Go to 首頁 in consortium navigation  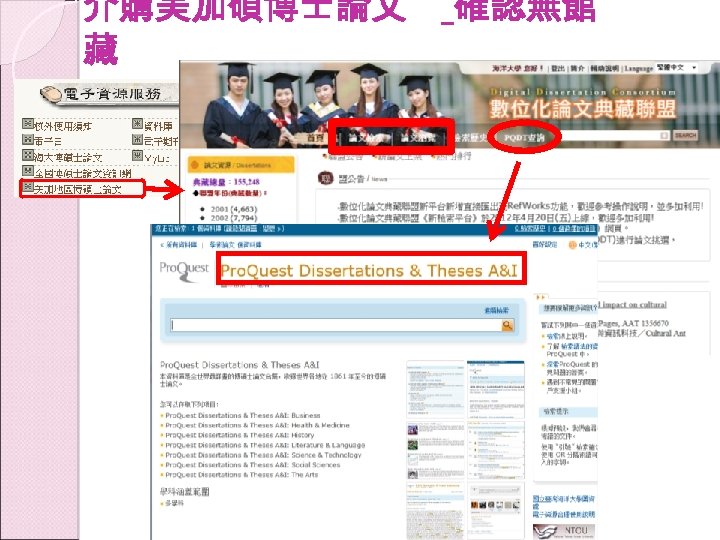(315, 138)
